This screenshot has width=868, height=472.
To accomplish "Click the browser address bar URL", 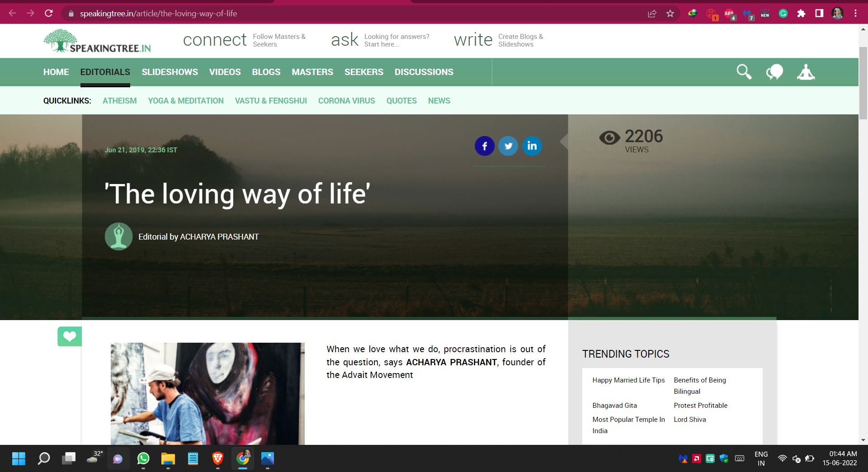I will pos(158,14).
